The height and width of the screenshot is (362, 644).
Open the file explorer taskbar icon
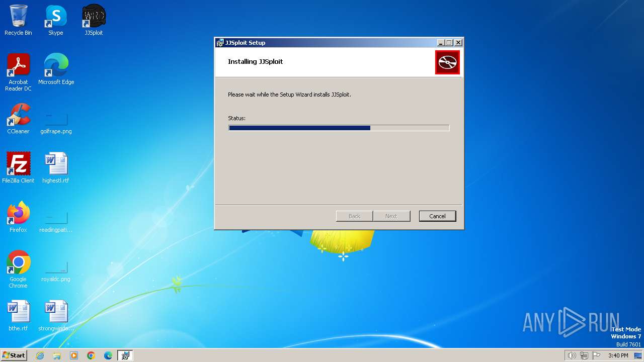tap(57, 355)
